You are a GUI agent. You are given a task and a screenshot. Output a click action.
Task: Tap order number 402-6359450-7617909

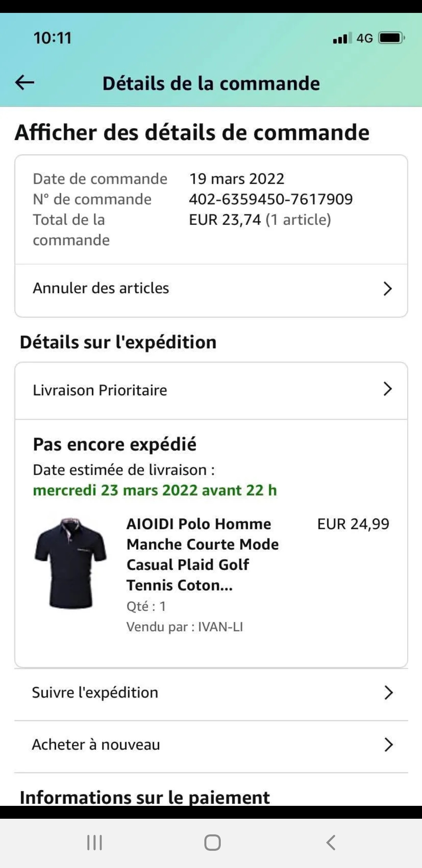point(271,199)
